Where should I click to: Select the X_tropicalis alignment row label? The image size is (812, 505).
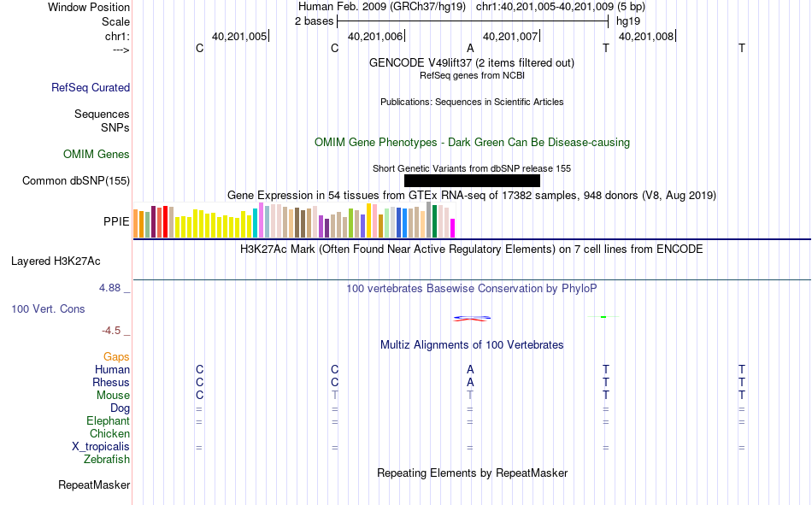pos(101,447)
